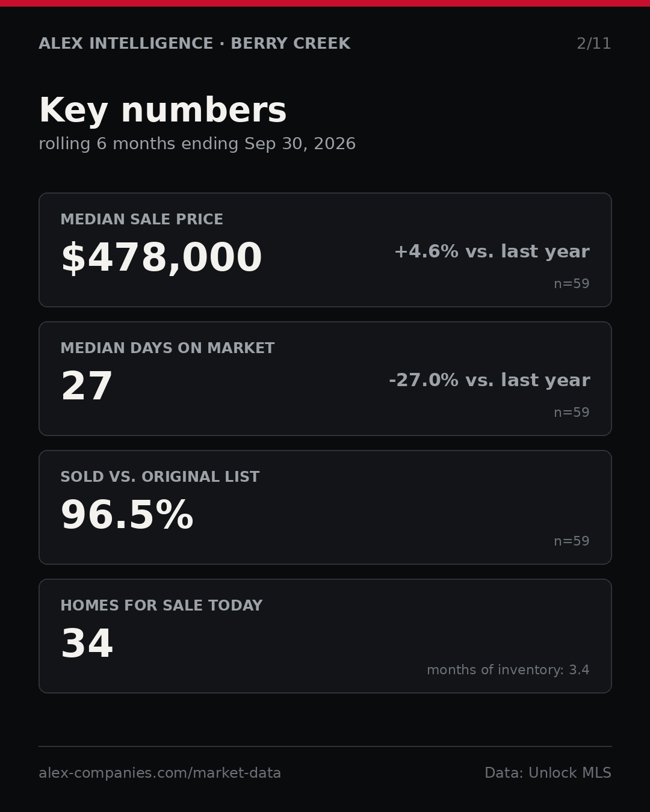The width and height of the screenshot is (650, 812).
Task: Select the Homes for Sale Today label
Action: [161, 606]
